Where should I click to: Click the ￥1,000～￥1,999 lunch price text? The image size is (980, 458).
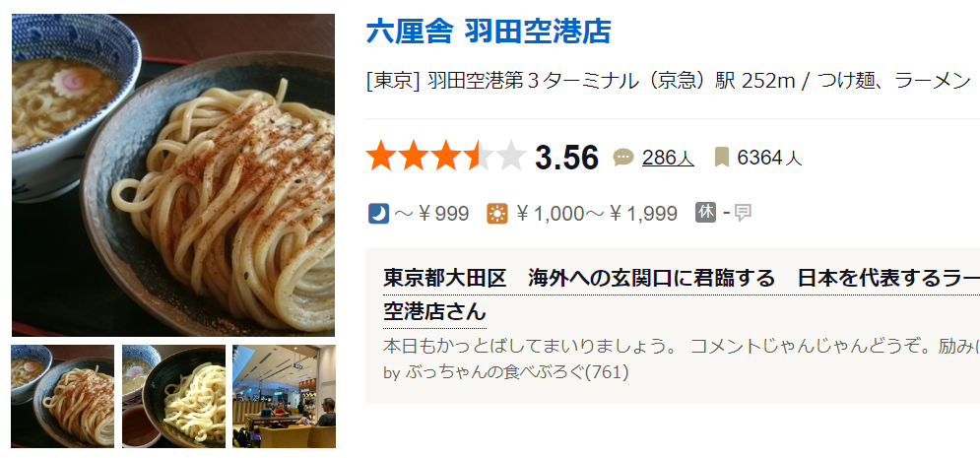tap(597, 214)
